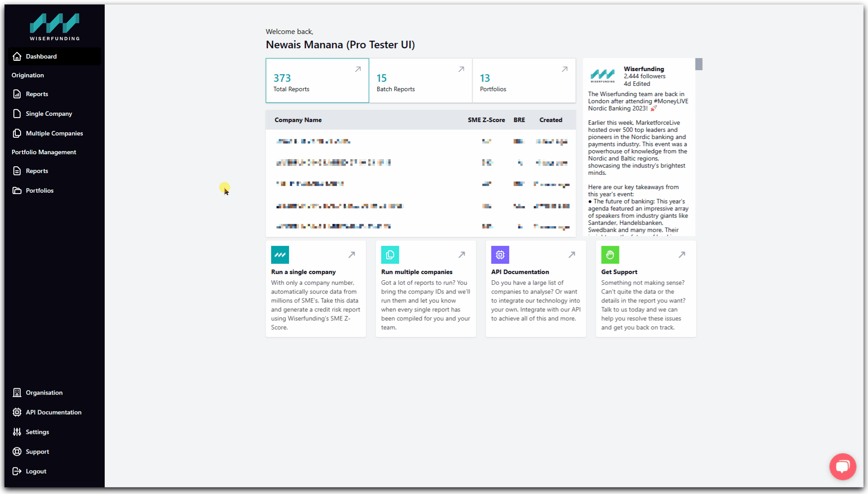This screenshot has height=494, width=868.
Task: Click the Wiserfunding logo in sidebar
Action: 55,27
